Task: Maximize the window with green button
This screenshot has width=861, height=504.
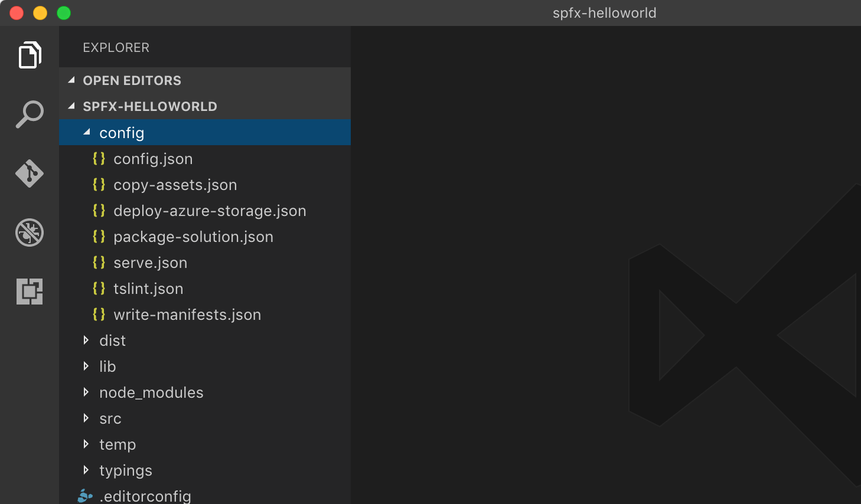Action: pos(64,13)
